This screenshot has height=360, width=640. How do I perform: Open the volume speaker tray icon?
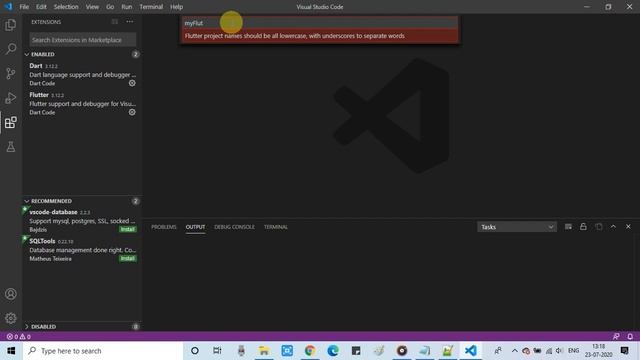click(559, 351)
